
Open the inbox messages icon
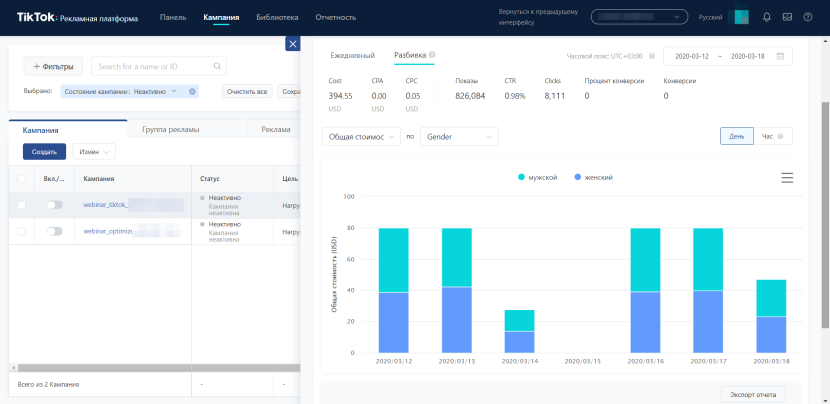coord(787,17)
